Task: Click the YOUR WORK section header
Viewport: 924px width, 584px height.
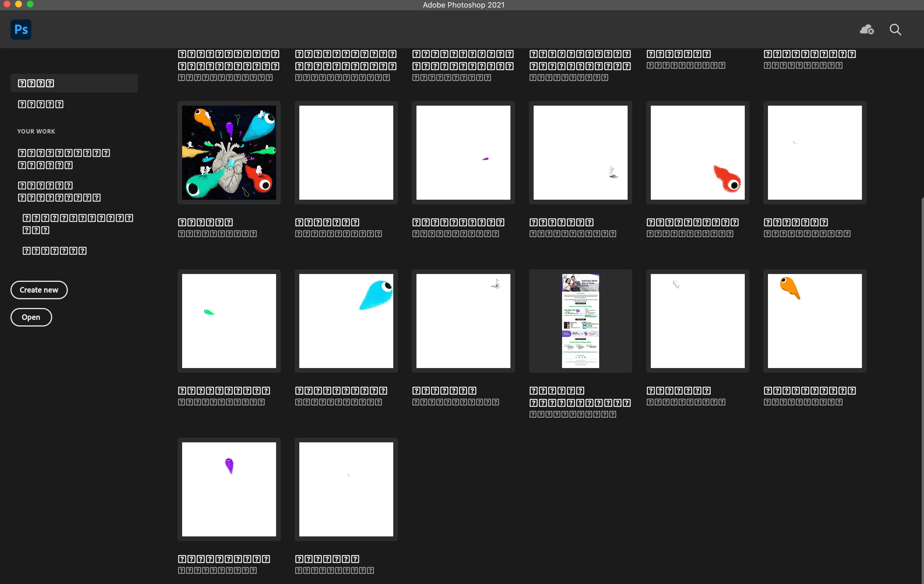Action: click(36, 131)
